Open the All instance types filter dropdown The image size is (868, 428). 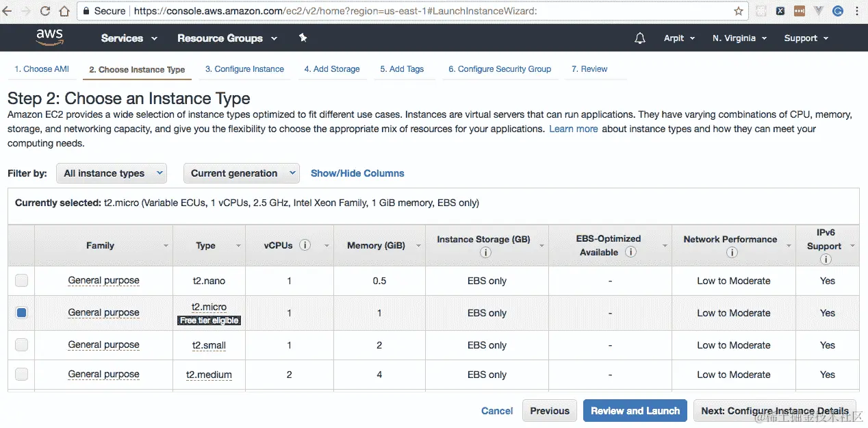(x=112, y=173)
